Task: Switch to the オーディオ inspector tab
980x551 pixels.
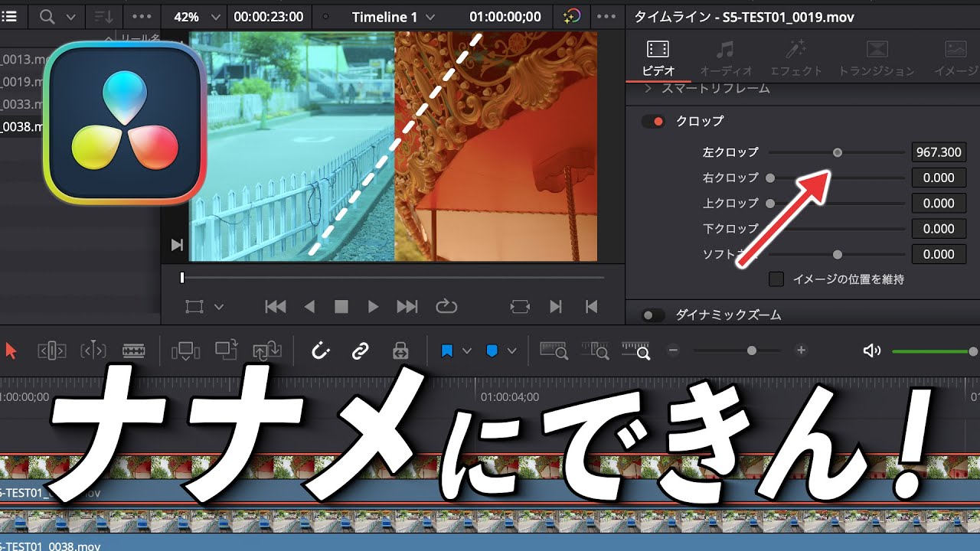Action: [x=726, y=59]
